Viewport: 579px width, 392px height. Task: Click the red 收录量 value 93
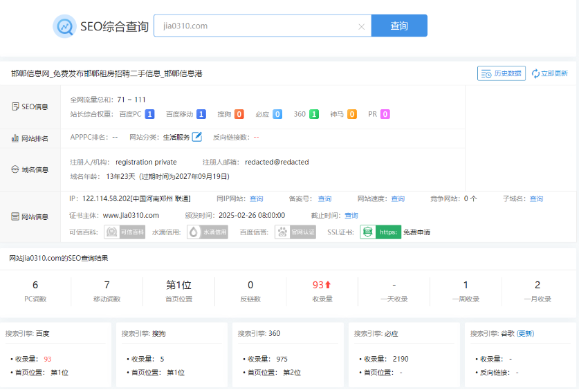click(x=318, y=285)
